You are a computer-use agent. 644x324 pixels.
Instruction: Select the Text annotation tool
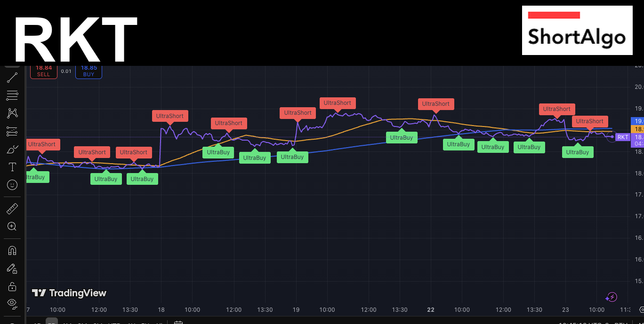pos(12,166)
